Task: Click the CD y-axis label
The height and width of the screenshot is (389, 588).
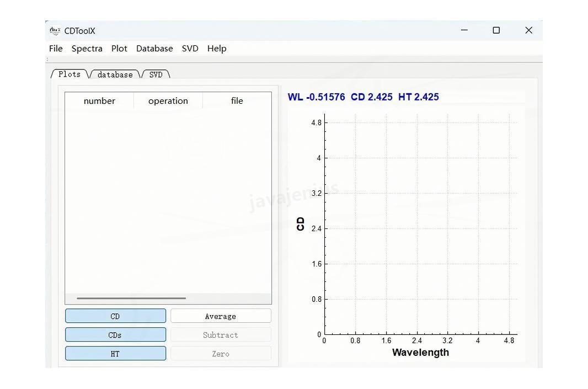Action: click(x=300, y=224)
